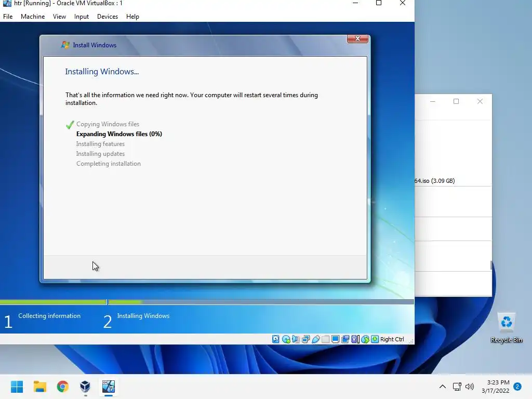Open VirtualBox Manager from the taskbar
532x399 pixels.
pos(85,387)
